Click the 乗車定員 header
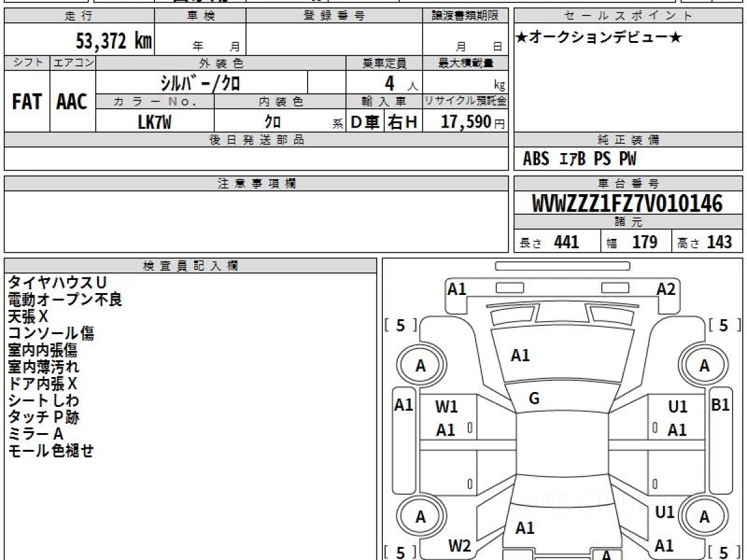The height and width of the screenshot is (560, 747). click(384, 63)
